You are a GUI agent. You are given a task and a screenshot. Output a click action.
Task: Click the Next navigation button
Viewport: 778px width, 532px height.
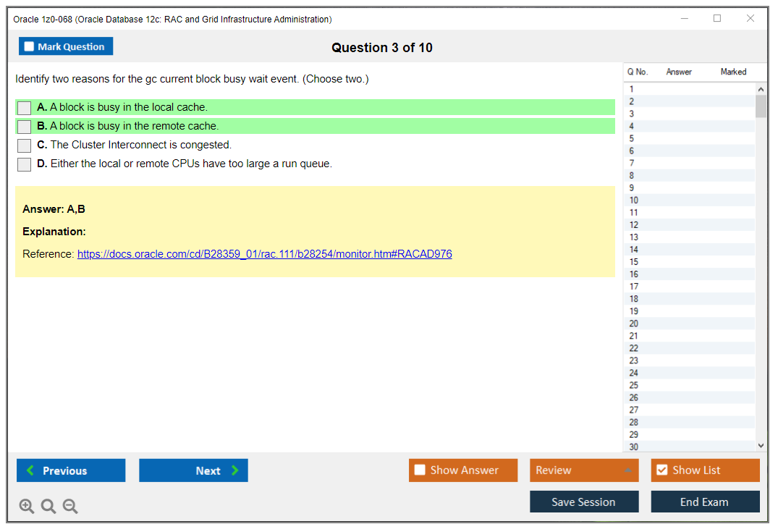193,470
